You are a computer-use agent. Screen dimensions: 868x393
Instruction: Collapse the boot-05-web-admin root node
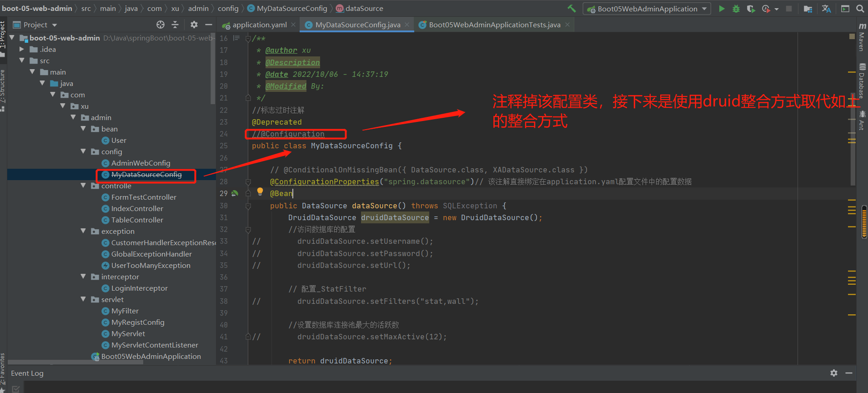click(x=12, y=38)
